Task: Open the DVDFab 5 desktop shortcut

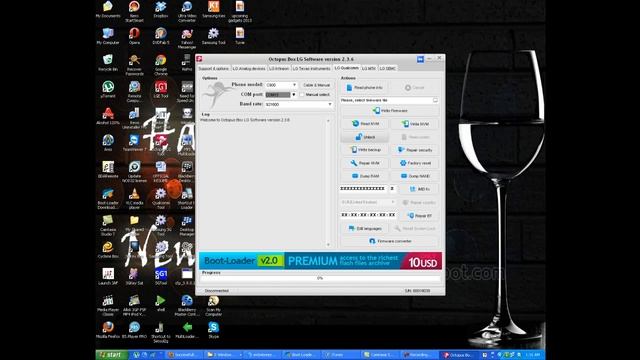Action: tap(160, 36)
